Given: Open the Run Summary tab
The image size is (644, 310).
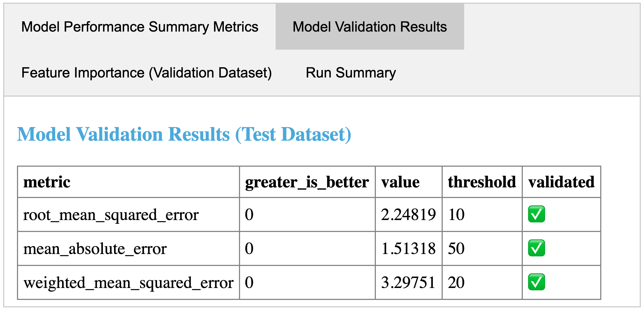Looking at the screenshot, I should (351, 73).
